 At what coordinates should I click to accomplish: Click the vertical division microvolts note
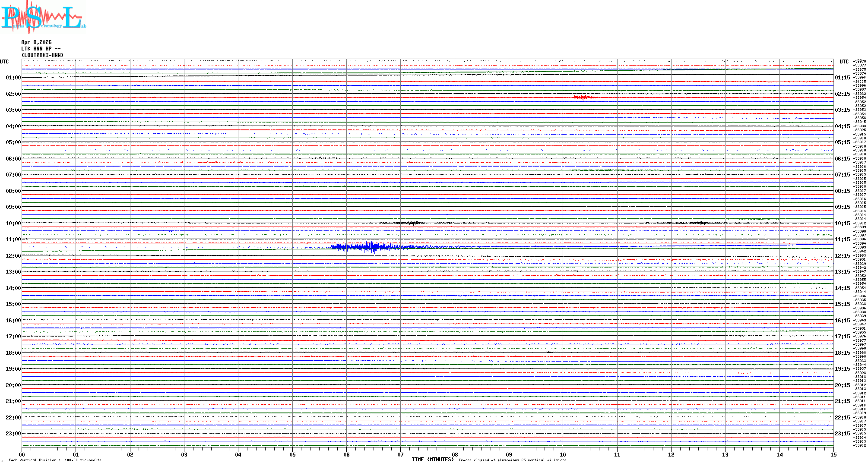[x=55, y=460]
